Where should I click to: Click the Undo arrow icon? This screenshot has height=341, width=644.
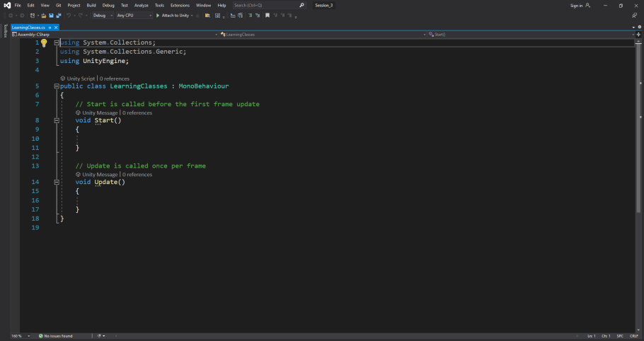pos(69,15)
